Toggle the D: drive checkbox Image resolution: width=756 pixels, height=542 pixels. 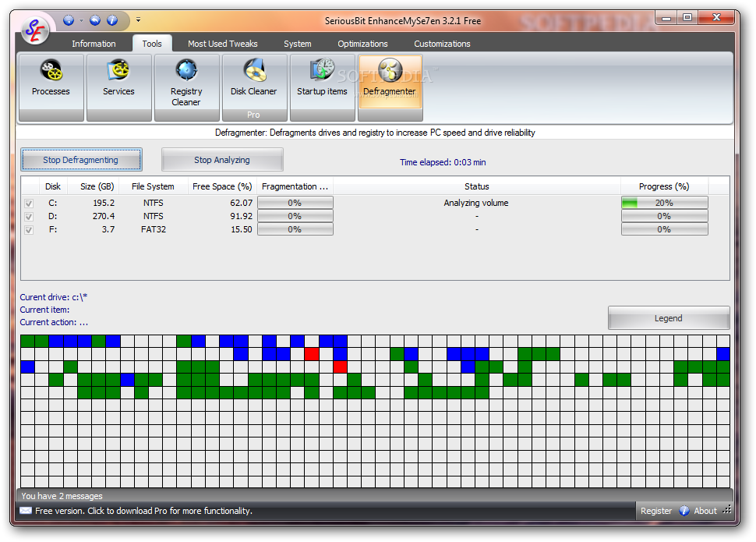[29, 217]
